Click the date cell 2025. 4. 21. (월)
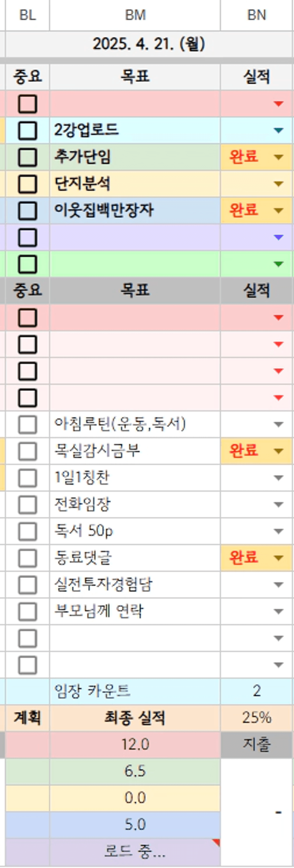 (x=149, y=44)
